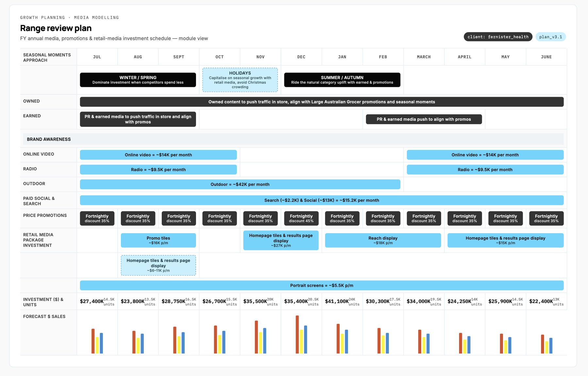This screenshot has height=376, width=588.
Task: Click the PR & earned media Jul–Sept bar
Action: point(138,119)
